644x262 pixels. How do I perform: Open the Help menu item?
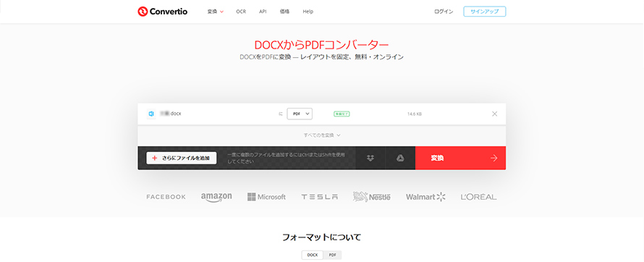(308, 12)
